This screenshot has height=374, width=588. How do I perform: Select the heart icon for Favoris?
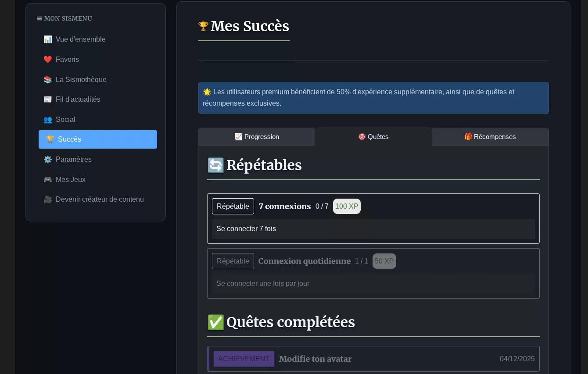coord(48,60)
